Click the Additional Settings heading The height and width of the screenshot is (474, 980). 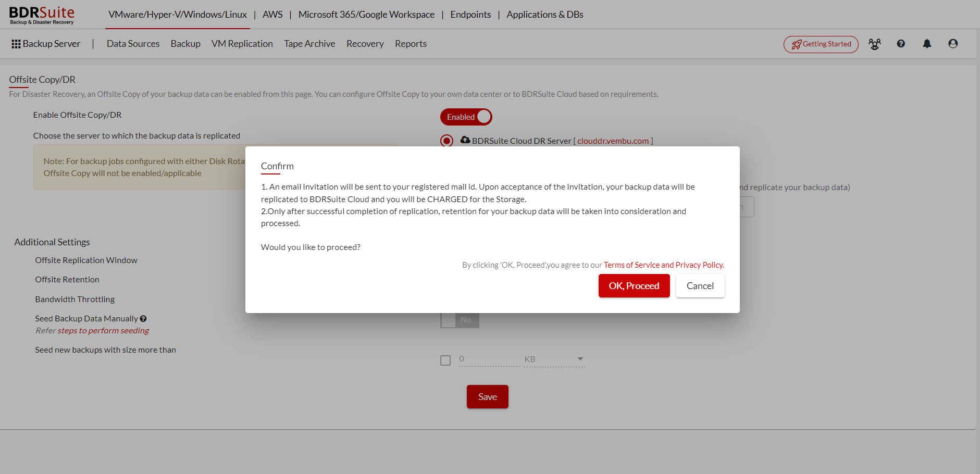[52, 242]
